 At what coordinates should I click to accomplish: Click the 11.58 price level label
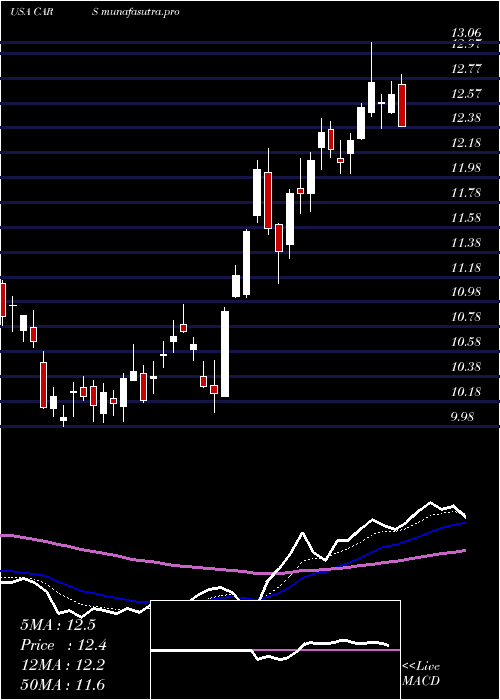466,218
